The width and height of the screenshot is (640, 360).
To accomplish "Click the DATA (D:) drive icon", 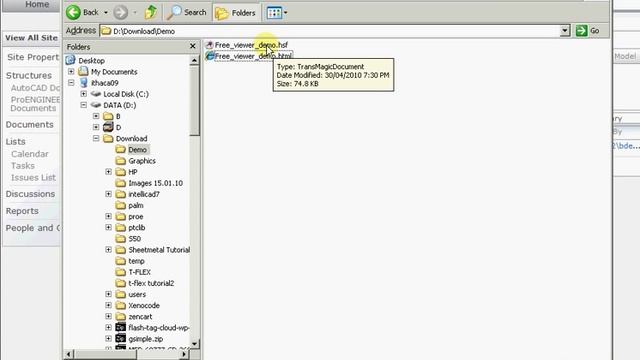I will click(96, 105).
